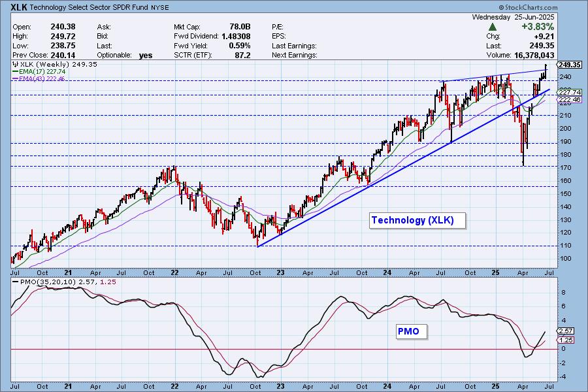Click the "Chg:" field label

493,37
